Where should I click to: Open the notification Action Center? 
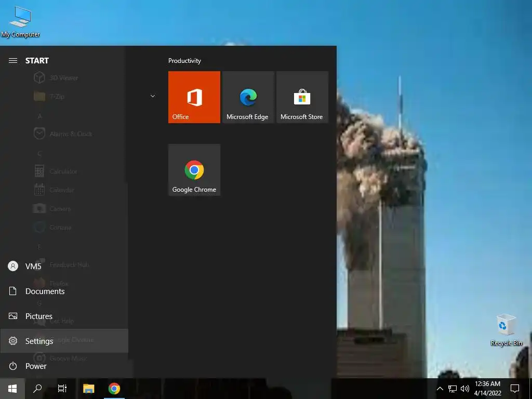(515, 389)
